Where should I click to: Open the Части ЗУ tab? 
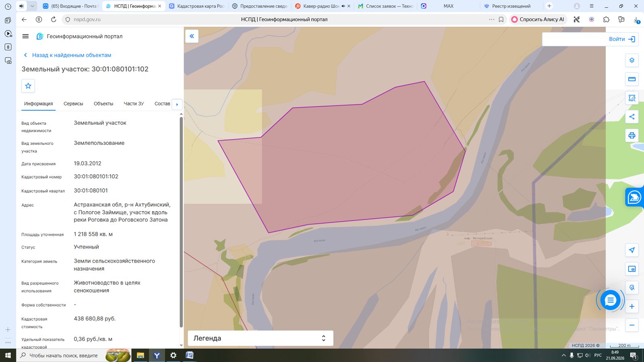[x=134, y=104]
